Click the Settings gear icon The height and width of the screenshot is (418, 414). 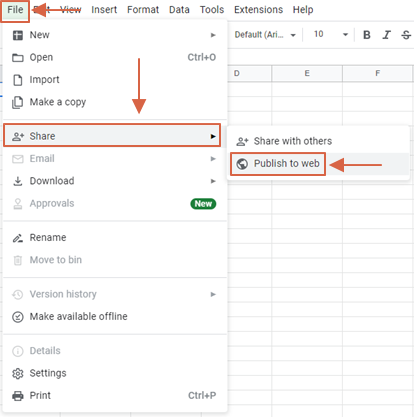[x=18, y=373]
